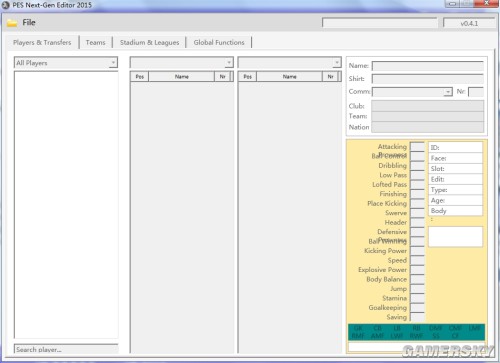Focus the Name input field
Screen dimensions: 500x363
[x=428, y=66]
